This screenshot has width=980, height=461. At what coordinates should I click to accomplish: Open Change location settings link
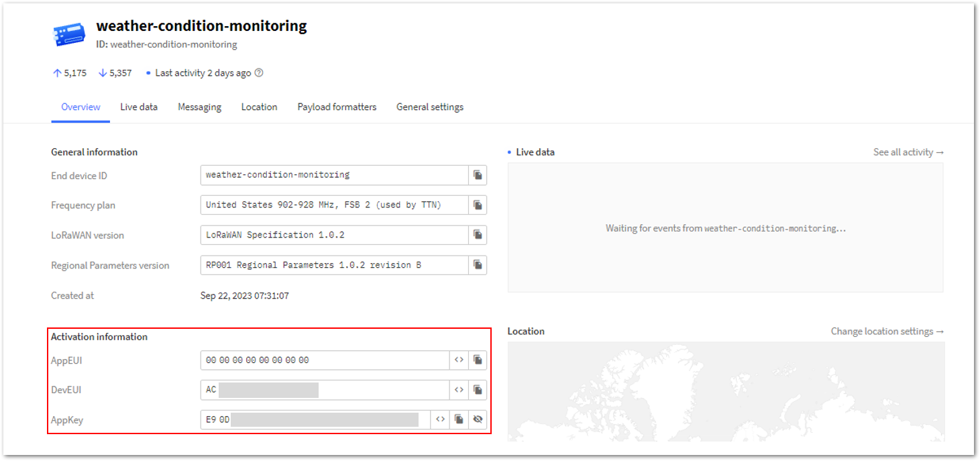(x=887, y=331)
